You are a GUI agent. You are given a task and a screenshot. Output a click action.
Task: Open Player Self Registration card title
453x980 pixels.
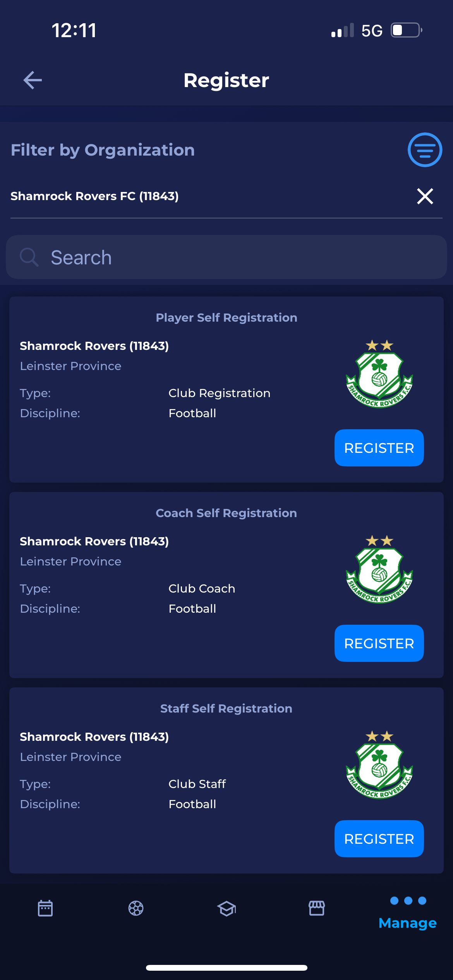[226, 318]
